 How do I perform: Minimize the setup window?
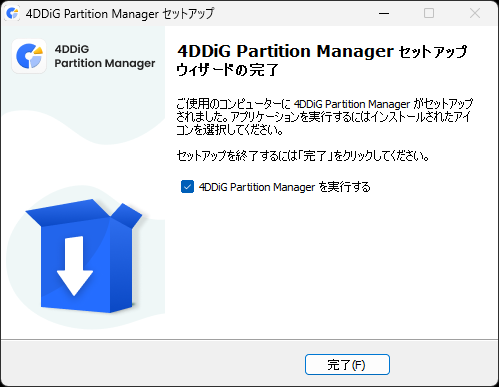384,14
